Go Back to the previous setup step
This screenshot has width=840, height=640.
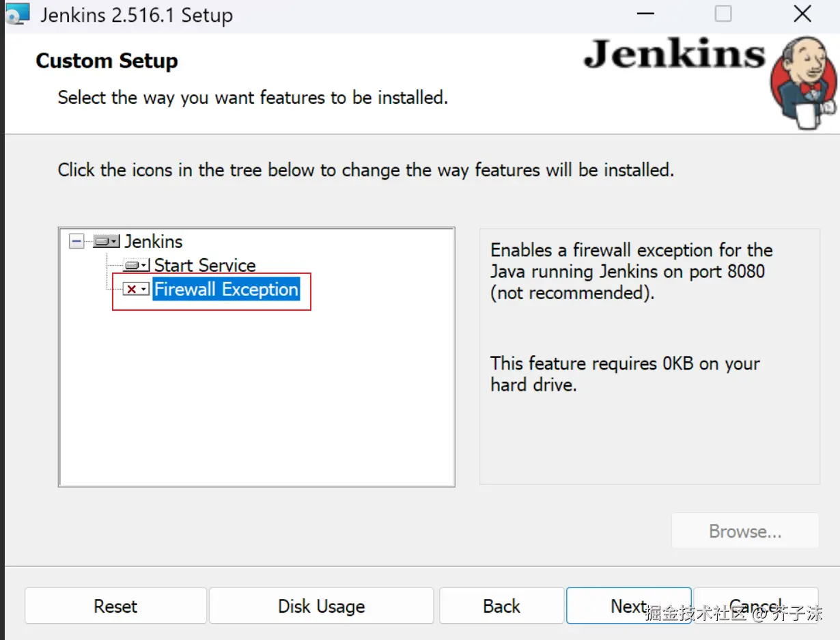(x=501, y=606)
